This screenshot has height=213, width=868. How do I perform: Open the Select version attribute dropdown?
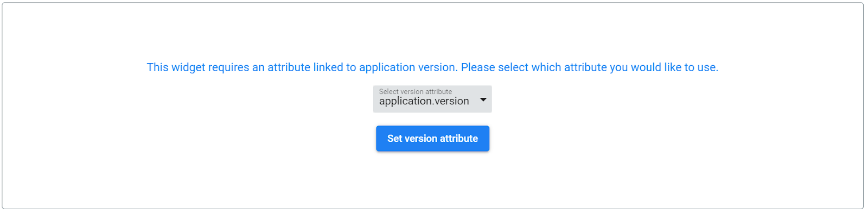pyautogui.click(x=432, y=99)
